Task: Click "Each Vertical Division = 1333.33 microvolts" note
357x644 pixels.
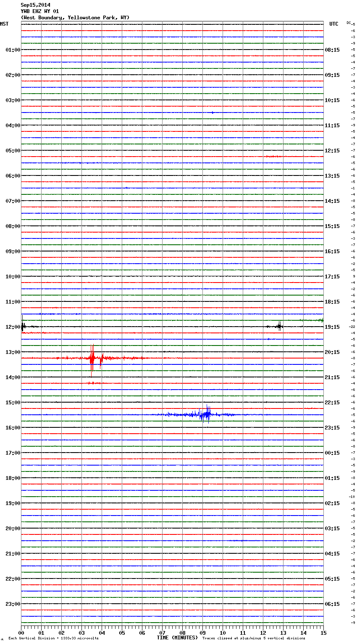Action: [x=53, y=638]
